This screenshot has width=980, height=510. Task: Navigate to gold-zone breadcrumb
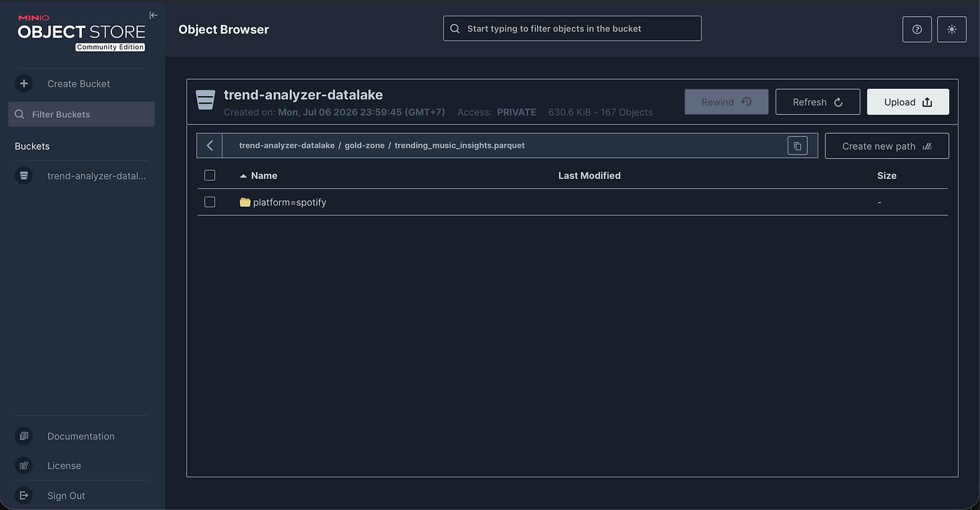[365, 146]
